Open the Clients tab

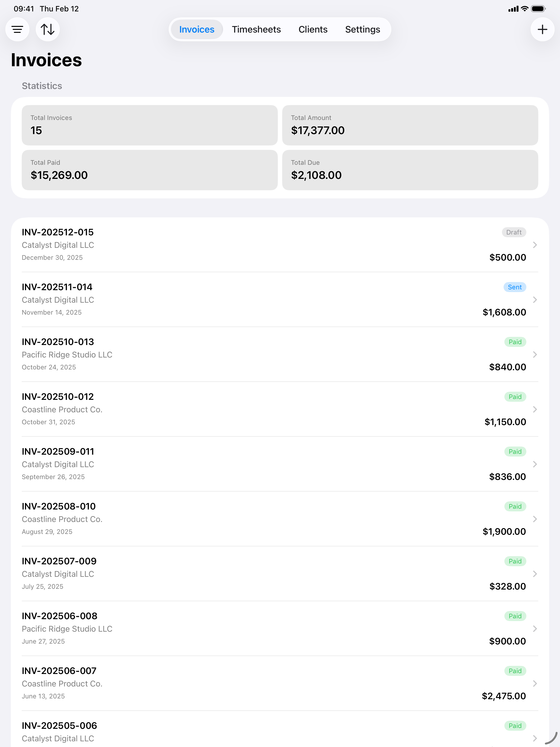[x=313, y=29]
